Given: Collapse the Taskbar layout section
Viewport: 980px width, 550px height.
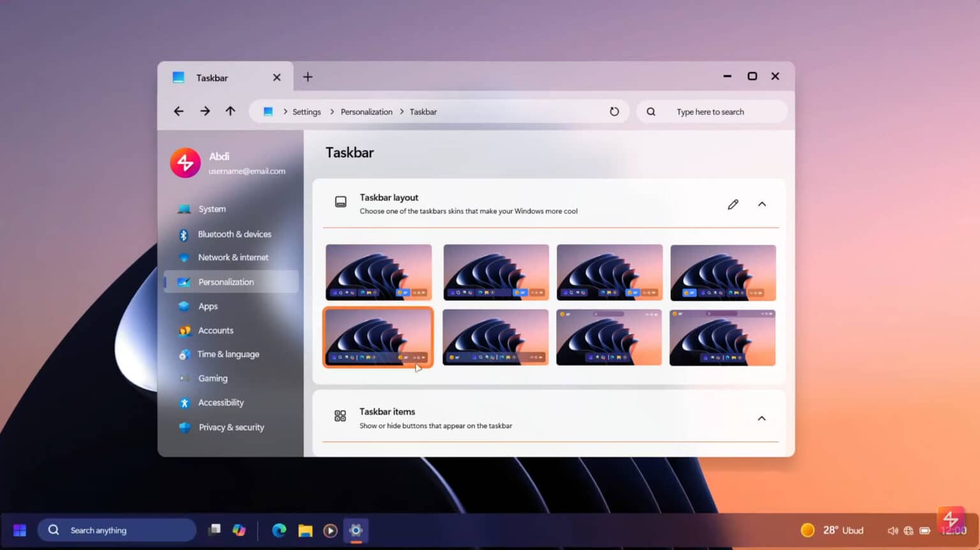Looking at the screenshot, I should [x=762, y=204].
